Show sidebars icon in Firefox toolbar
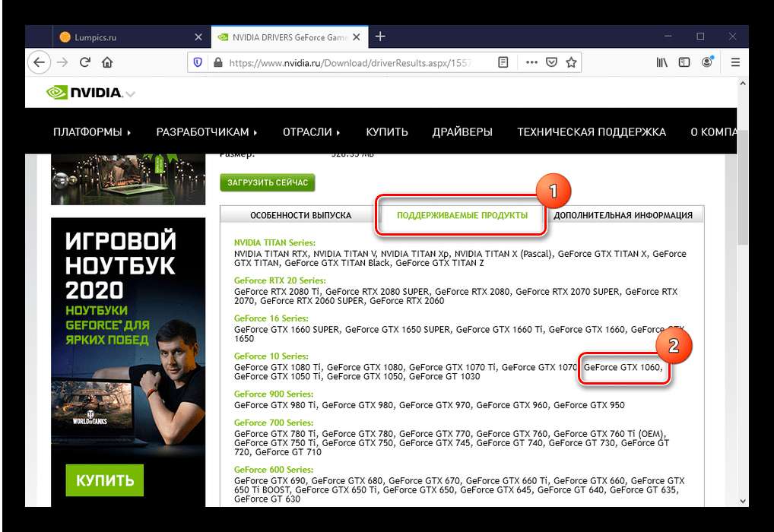 [x=684, y=62]
